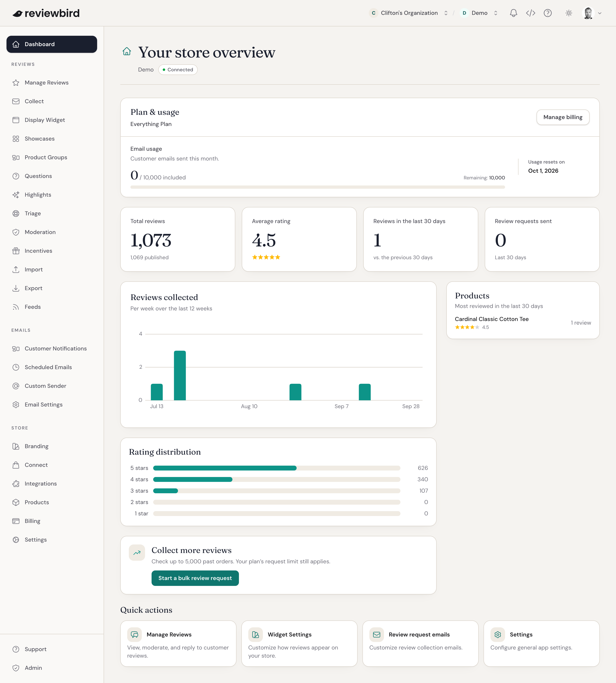Viewport: 616px width, 683px height.
Task: Open the Review request emails quick action
Action: click(x=420, y=643)
